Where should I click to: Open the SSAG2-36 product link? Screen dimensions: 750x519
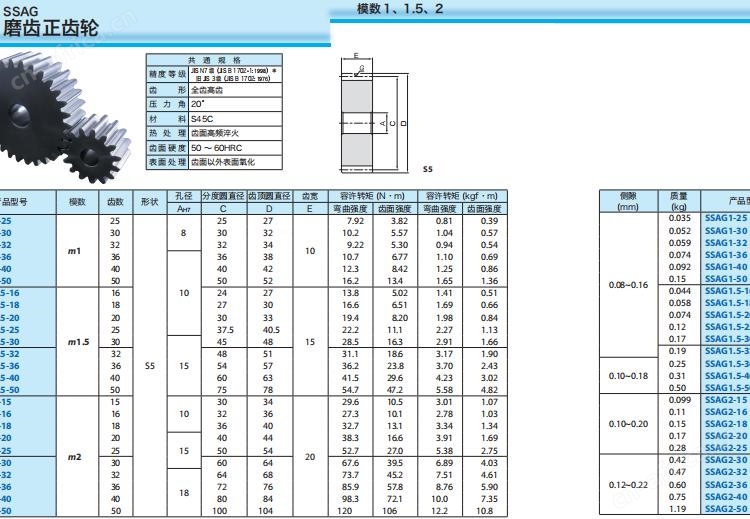pyautogui.click(x=725, y=484)
